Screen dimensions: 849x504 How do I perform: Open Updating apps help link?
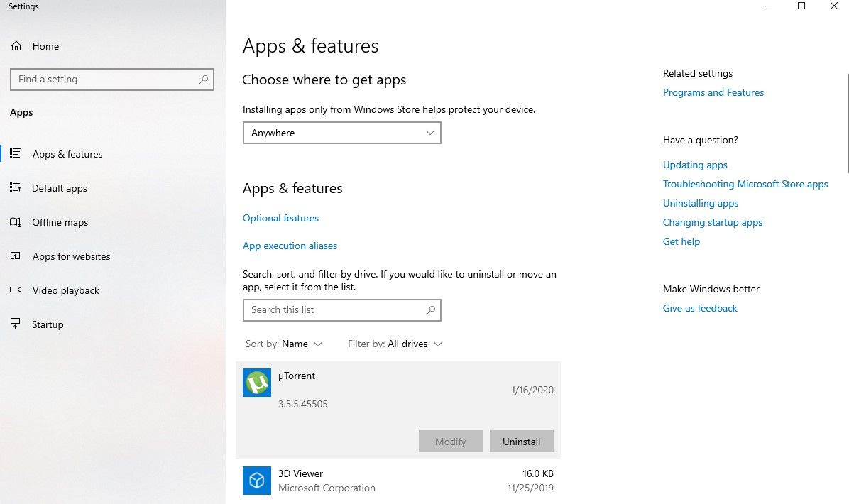(x=695, y=165)
